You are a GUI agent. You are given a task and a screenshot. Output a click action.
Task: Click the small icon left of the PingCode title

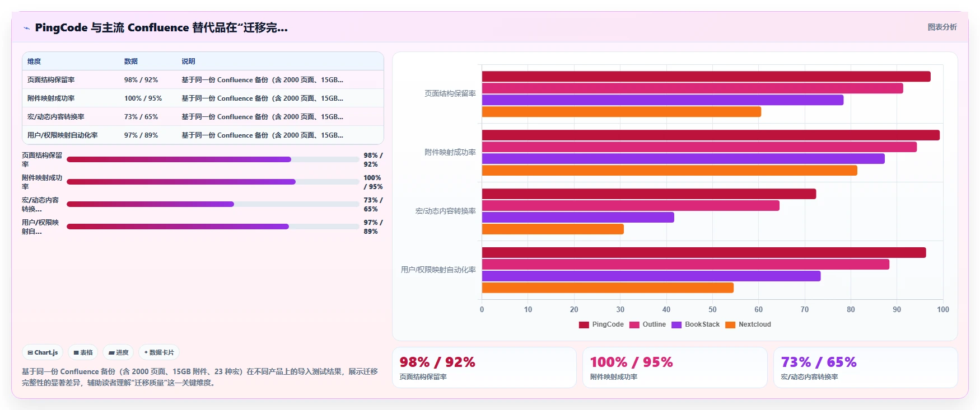pos(26,28)
